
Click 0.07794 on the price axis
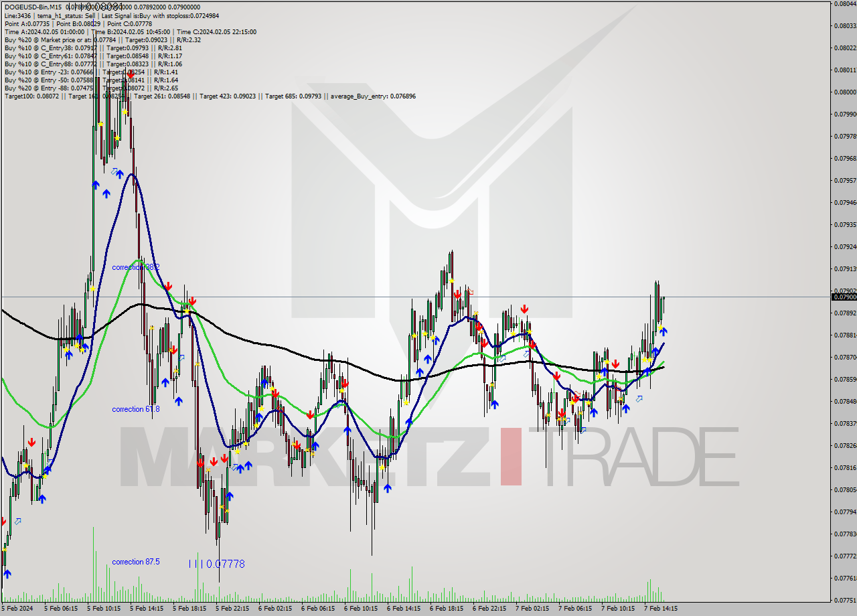coord(844,512)
